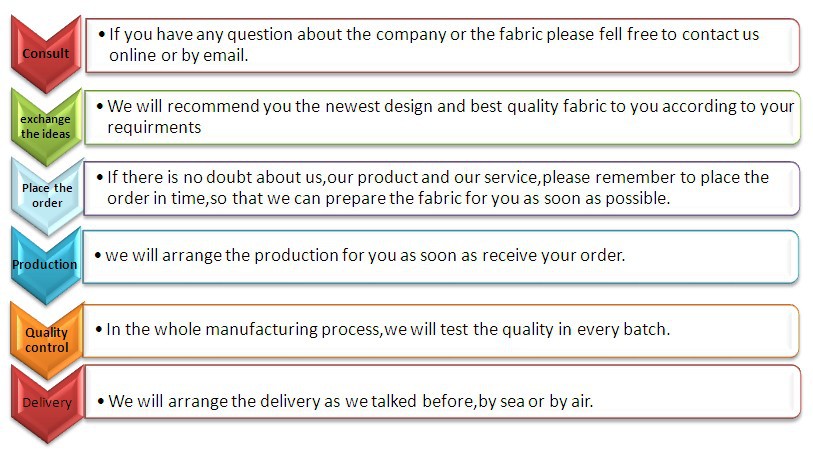The width and height of the screenshot is (813, 449).
Task: Click the place the order in time text box
Action: pos(442,189)
